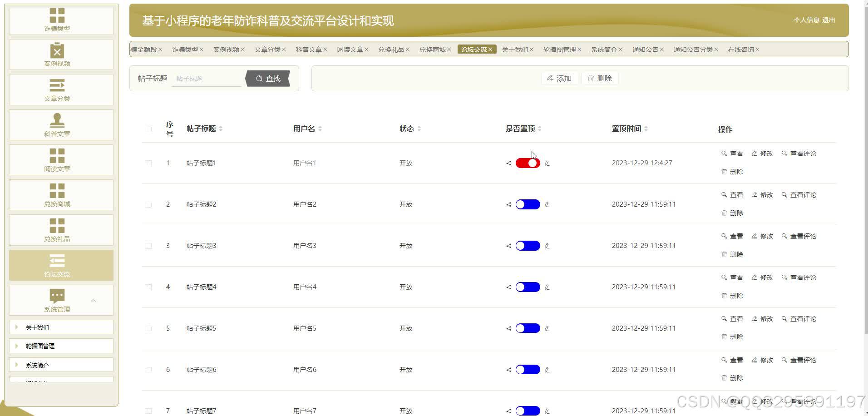
Task: Enable 置顶 toggle for 帖子标题5
Action: click(528, 328)
